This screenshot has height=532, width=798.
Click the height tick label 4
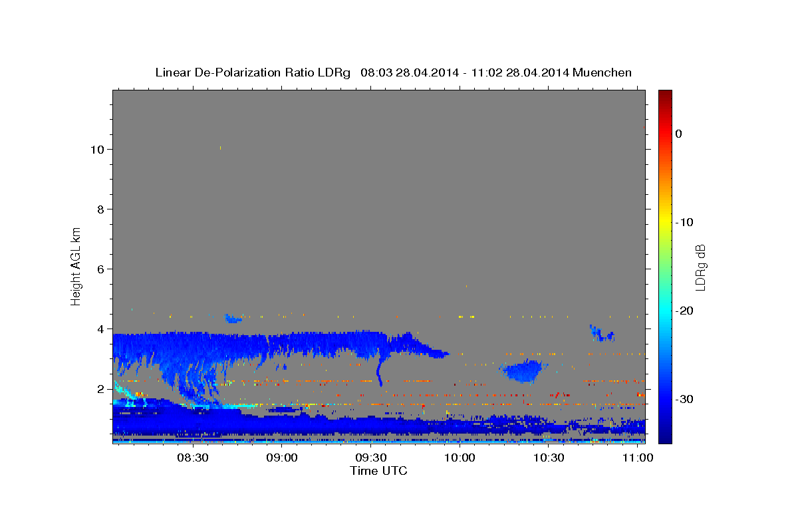pos(100,329)
